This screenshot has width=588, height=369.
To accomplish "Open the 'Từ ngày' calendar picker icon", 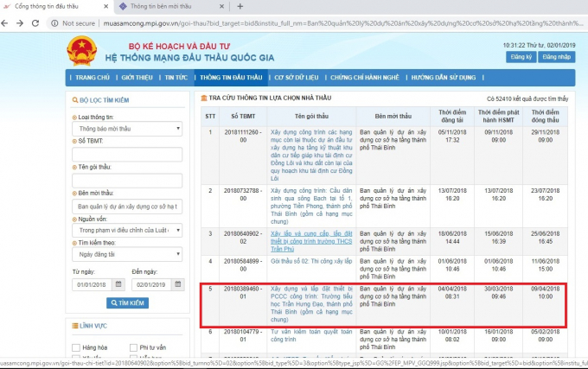I will [x=120, y=285].
